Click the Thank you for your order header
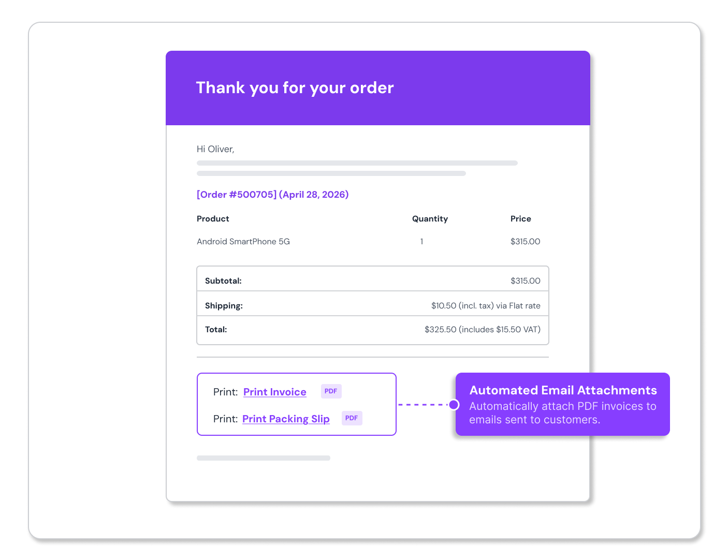 pos(295,87)
